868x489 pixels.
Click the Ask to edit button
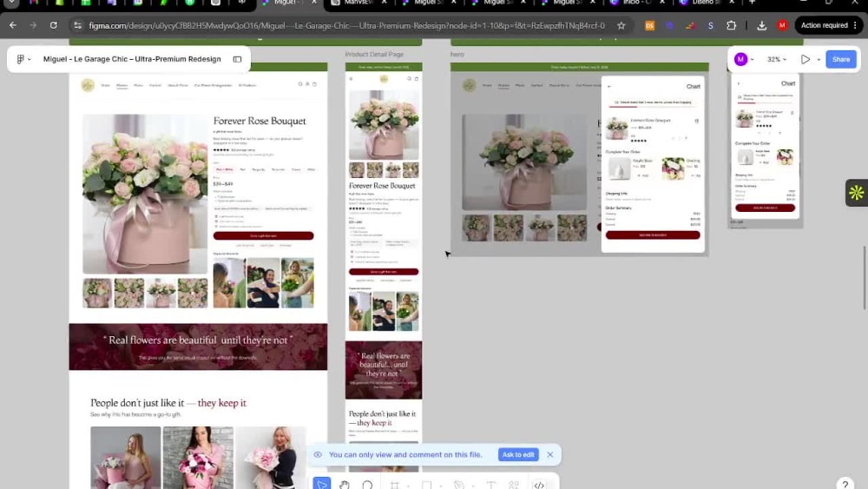(x=518, y=454)
